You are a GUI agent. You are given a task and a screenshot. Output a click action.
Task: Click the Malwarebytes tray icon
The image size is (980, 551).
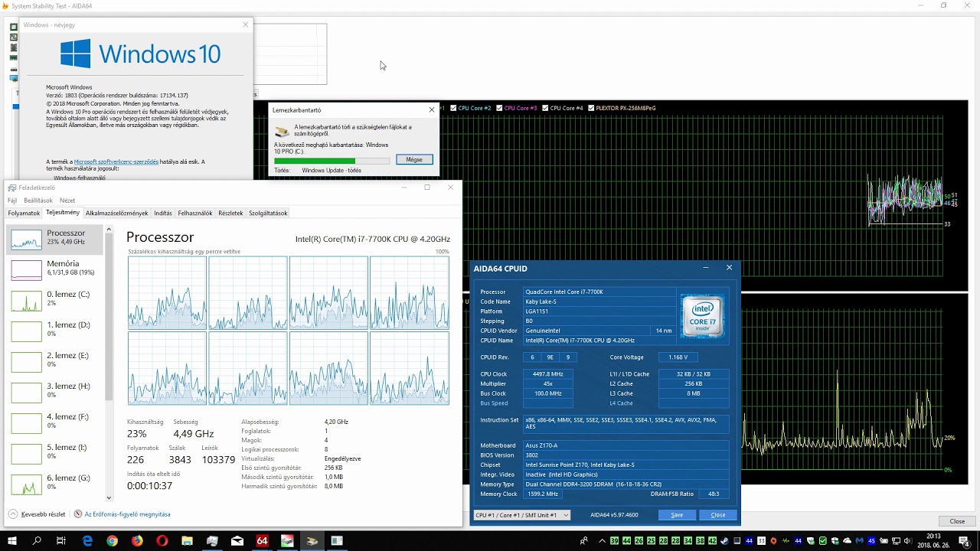pyautogui.click(x=859, y=541)
